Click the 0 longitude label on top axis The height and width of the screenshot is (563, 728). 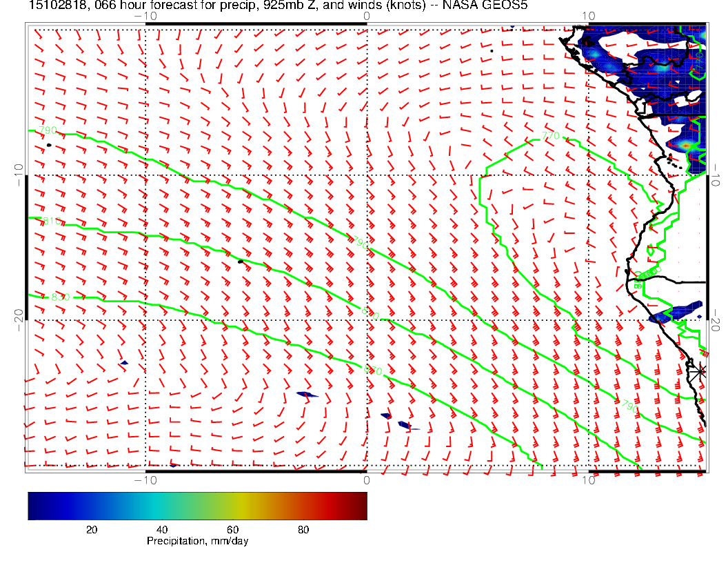pyautogui.click(x=366, y=16)
